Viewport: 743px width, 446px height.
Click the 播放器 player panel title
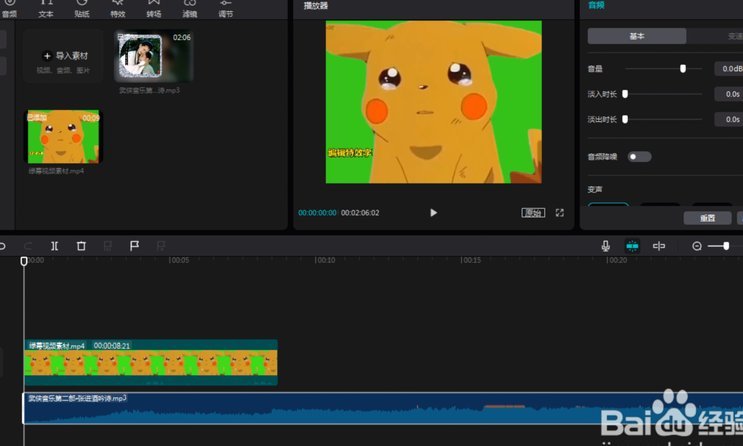click(x=315, y=6)
